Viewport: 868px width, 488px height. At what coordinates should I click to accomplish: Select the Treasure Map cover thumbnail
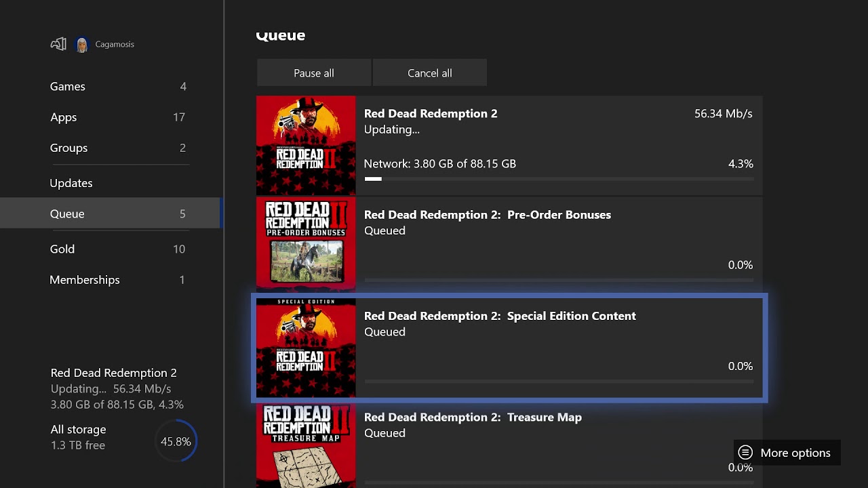tap(306, 444)
